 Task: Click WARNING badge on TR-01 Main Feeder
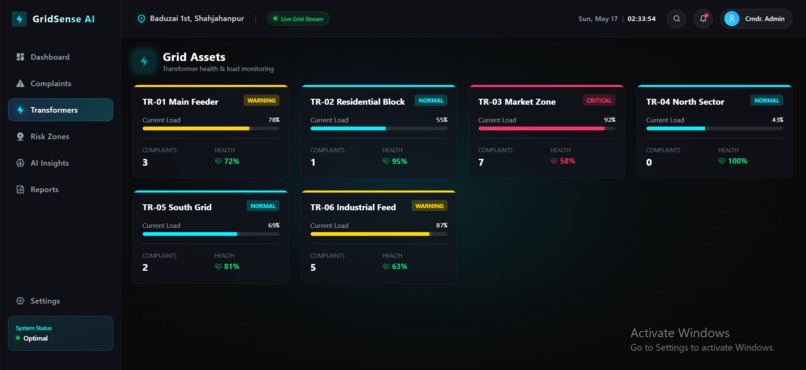pyautogui.click(x=262, y=101)
